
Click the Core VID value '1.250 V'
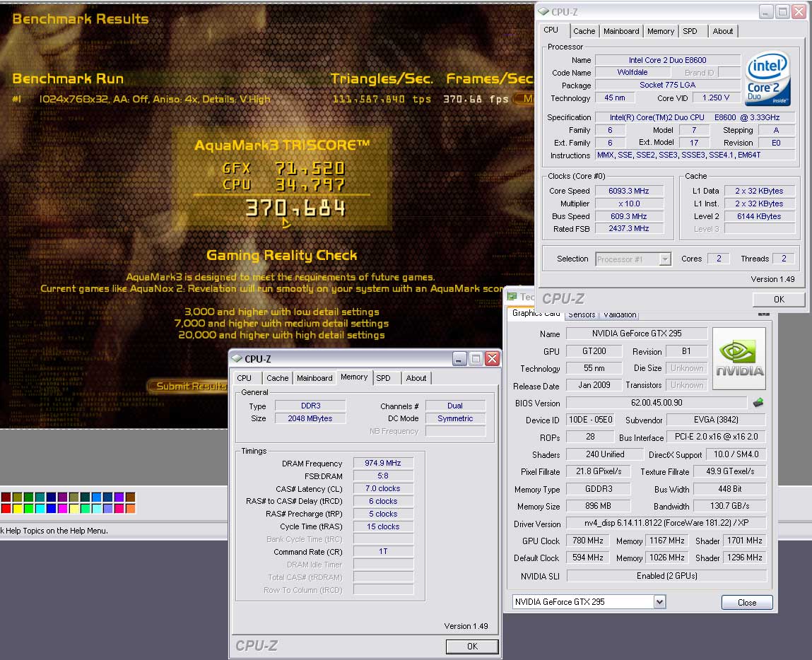pyautogui.click(x=716, y=98)
